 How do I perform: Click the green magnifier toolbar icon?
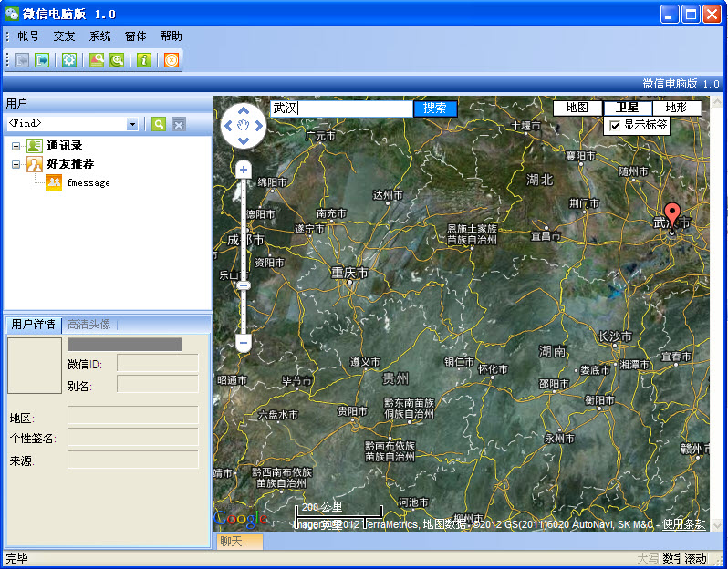[117, 60]
